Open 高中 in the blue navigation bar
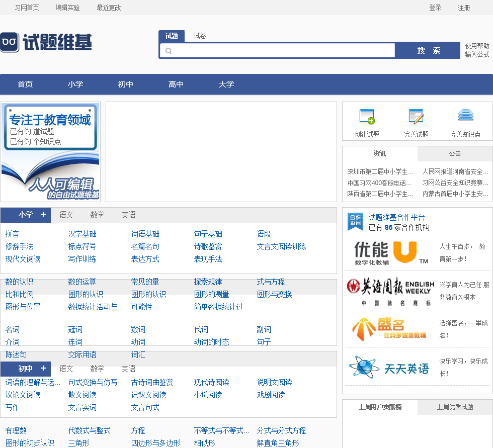 click(x=176, y=84)
